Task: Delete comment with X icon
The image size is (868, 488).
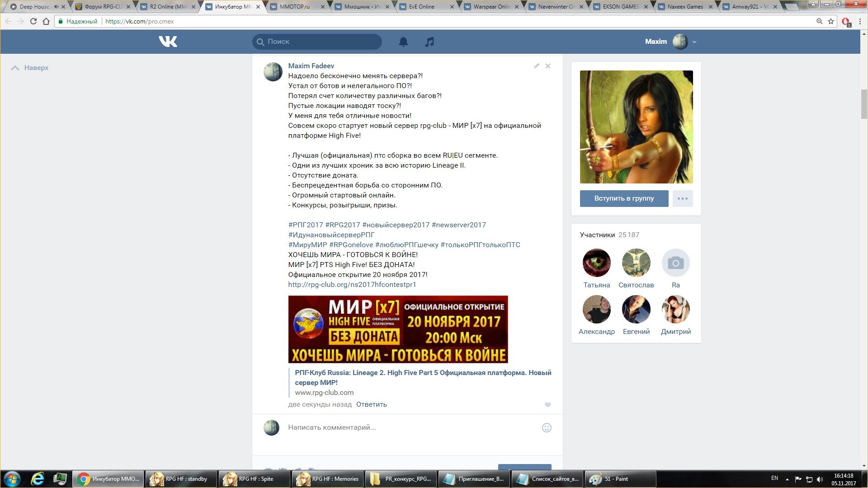Action: tap(547, 66)
